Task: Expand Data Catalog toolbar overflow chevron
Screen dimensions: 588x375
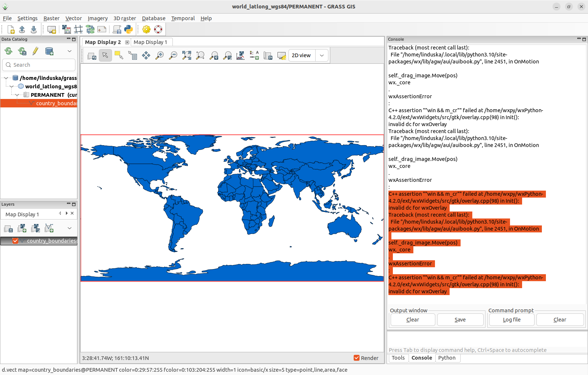Action: tap(70, 51)
